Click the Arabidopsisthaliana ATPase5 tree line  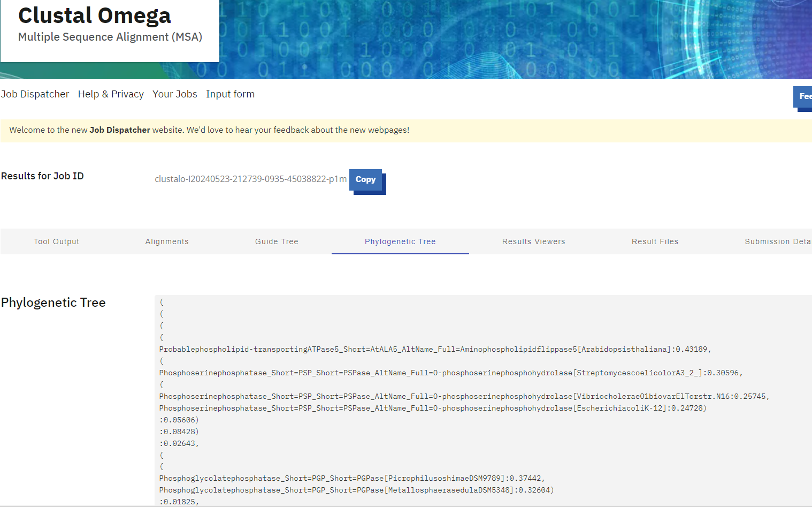pos(435,350)
